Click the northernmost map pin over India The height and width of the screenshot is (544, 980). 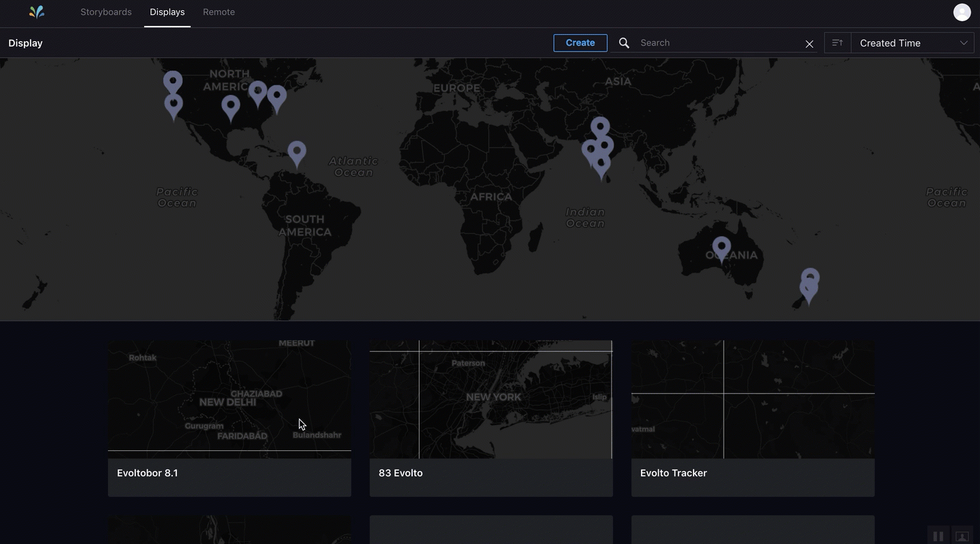pyautogui.click(x=600, y=126)
